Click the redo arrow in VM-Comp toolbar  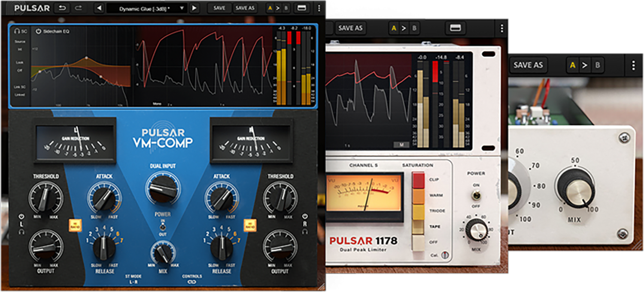(78, 8)
